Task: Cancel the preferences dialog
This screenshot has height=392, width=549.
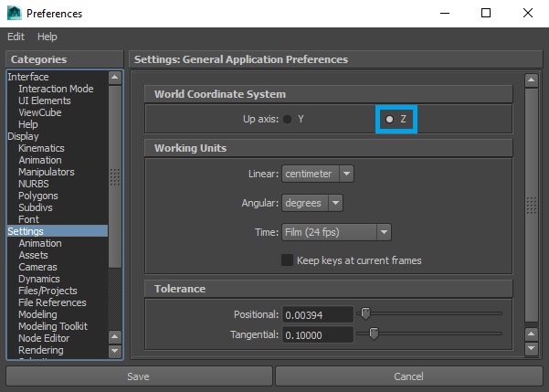Action: pyautogui.click(x=409, y=376)
